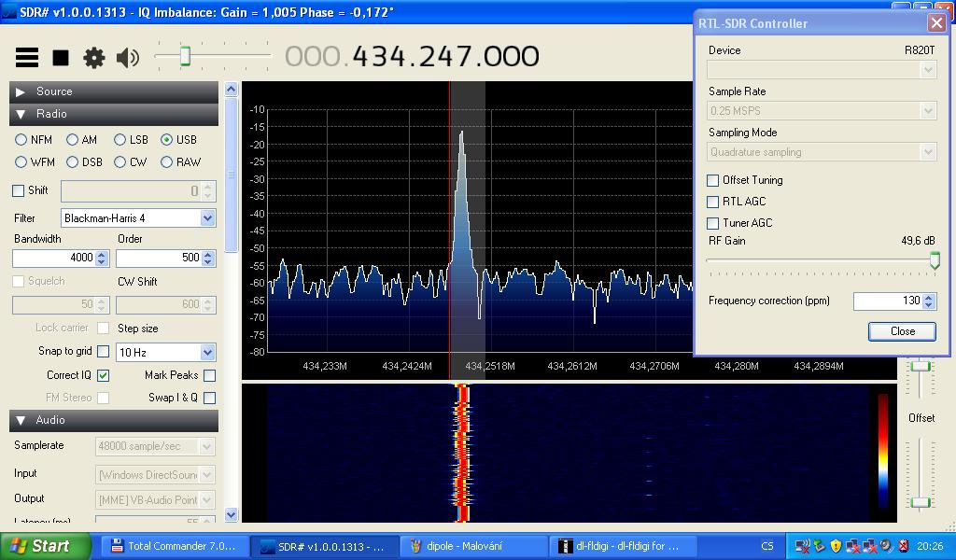Open the hamburger menu icon
The image size is (956, 560).
coord(27,57)
